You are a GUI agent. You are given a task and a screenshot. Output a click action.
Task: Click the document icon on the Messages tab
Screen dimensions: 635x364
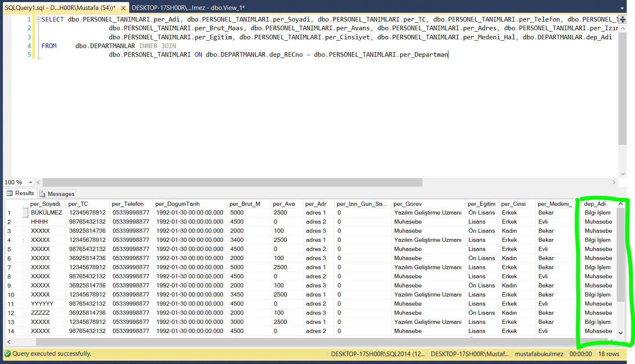(43, 193)
